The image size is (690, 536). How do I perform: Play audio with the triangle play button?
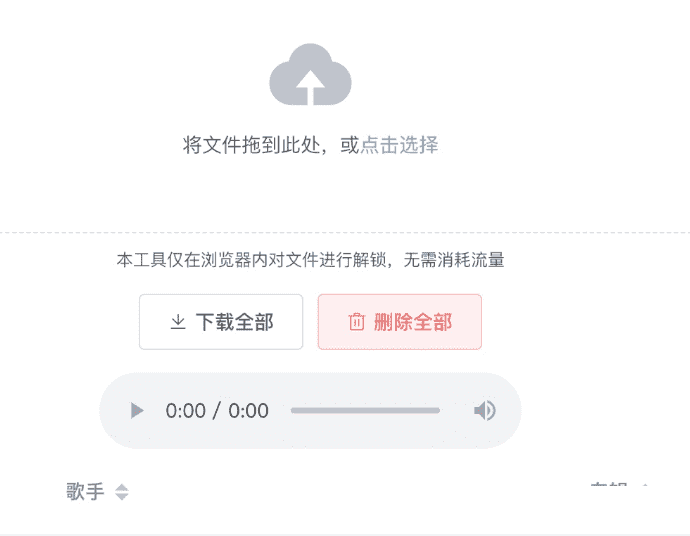coord(137,411)
